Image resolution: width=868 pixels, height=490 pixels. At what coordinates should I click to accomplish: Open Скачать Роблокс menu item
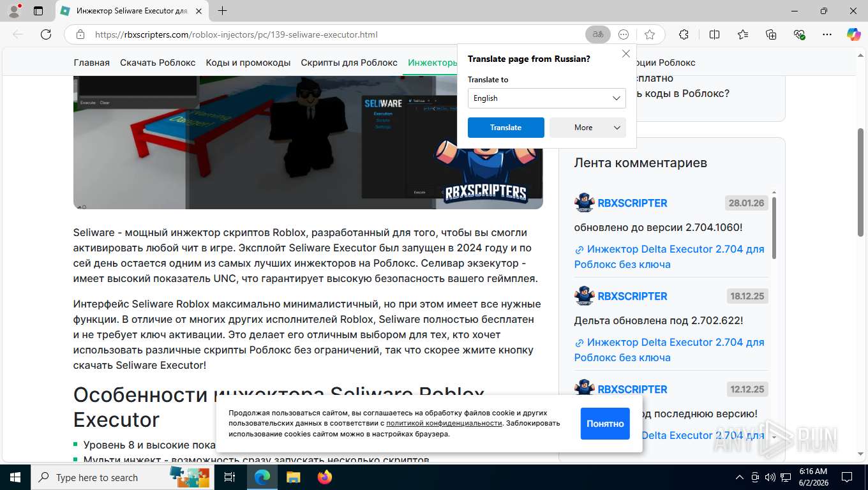coord(158,63)
